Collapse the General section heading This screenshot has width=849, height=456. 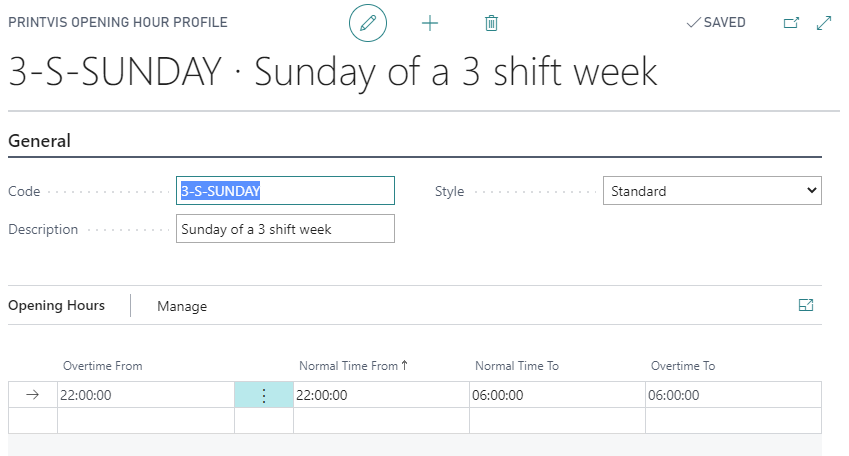pos(39,141)
